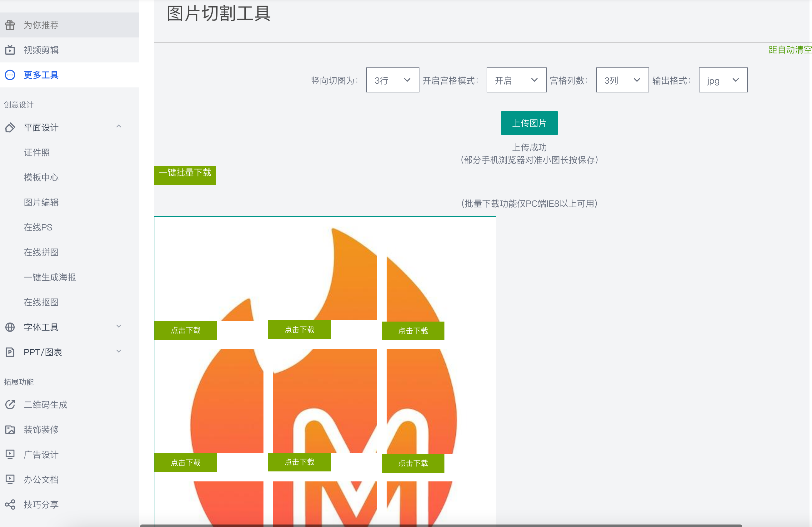Viewport: 812px width, 527px height.
Task: Open the 在线PS menu entry
Action: [x=38, y=227]
